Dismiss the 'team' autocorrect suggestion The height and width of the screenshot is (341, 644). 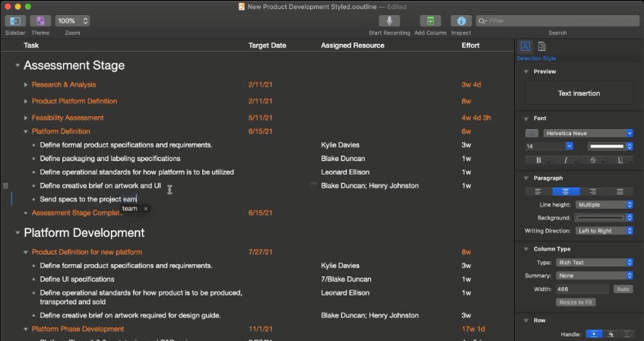(145, 209)
